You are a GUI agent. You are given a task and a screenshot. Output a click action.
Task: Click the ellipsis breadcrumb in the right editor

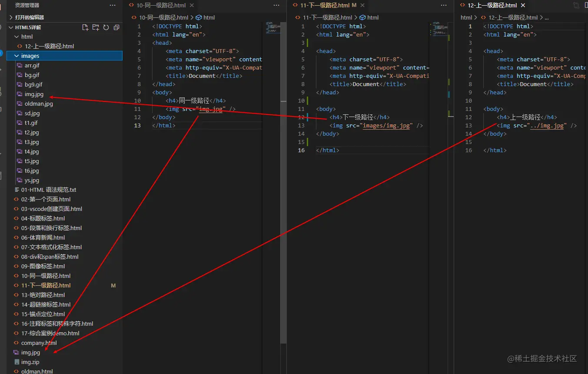[546, 17]
